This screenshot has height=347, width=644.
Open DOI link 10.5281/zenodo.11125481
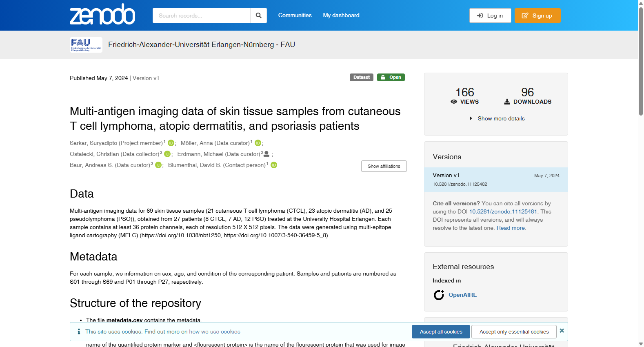(503, 211)
